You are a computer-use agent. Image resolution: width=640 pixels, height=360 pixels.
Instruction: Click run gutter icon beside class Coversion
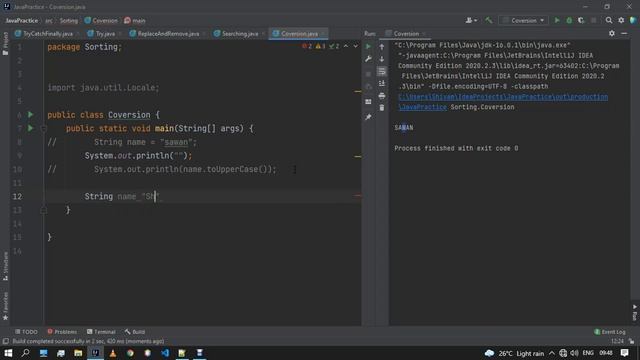click(x=31, y=115)
